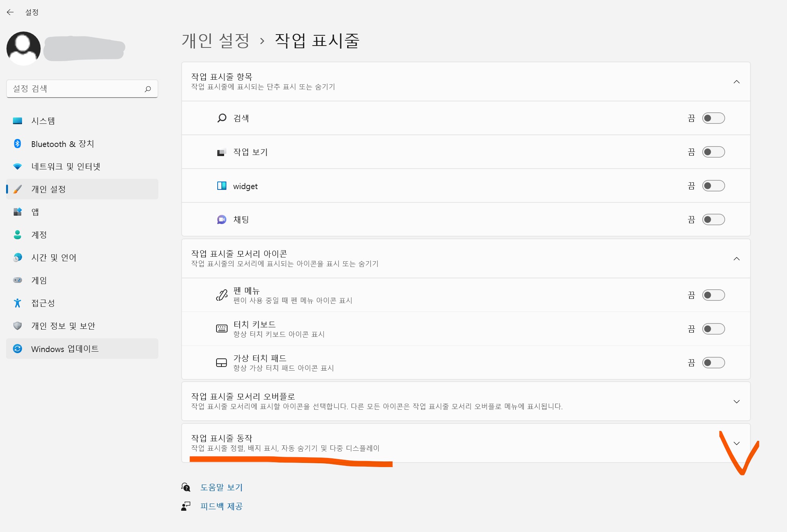The height and width of the screenshot is (532, 787).
Task: Open 네트워크 및 인터넷 category
Action: (65, 166)
